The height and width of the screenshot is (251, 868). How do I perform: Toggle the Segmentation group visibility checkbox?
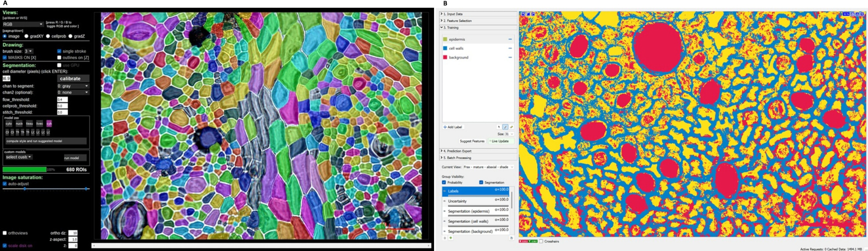[481, 183]
